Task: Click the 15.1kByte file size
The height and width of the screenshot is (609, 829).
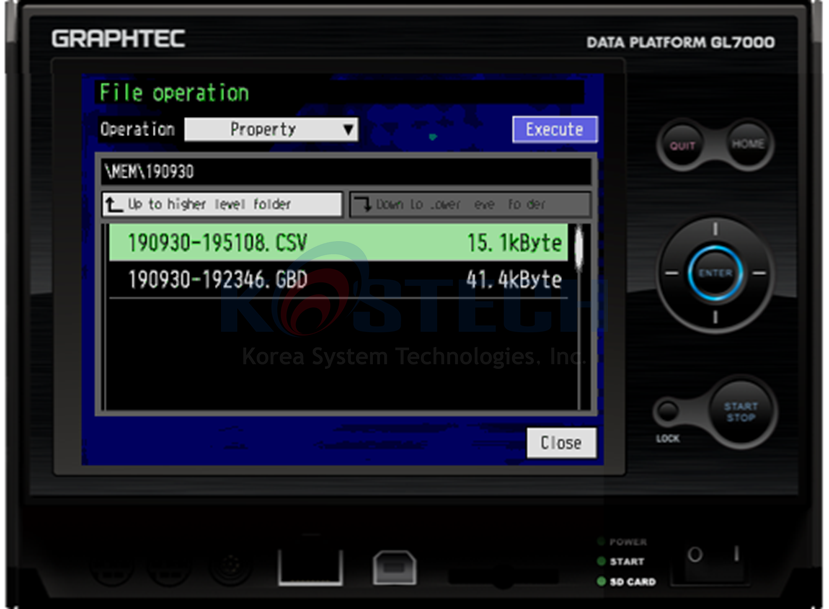Action: (514, 243)
